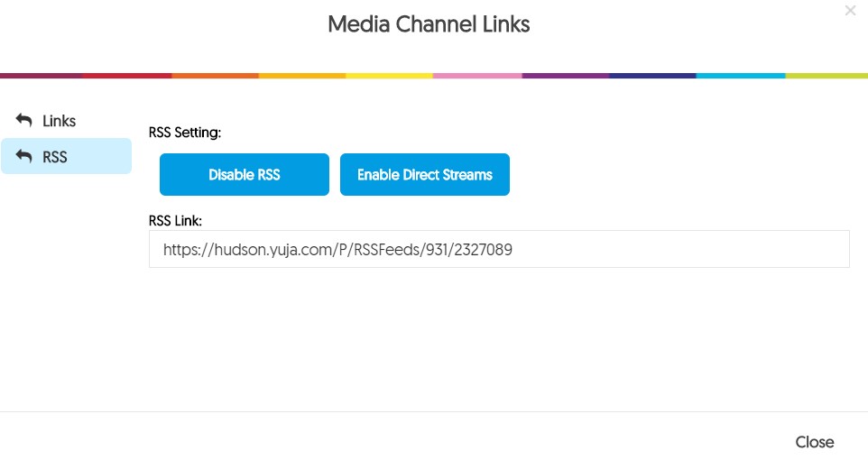Select the RSS tab label

tap(55, 157)
